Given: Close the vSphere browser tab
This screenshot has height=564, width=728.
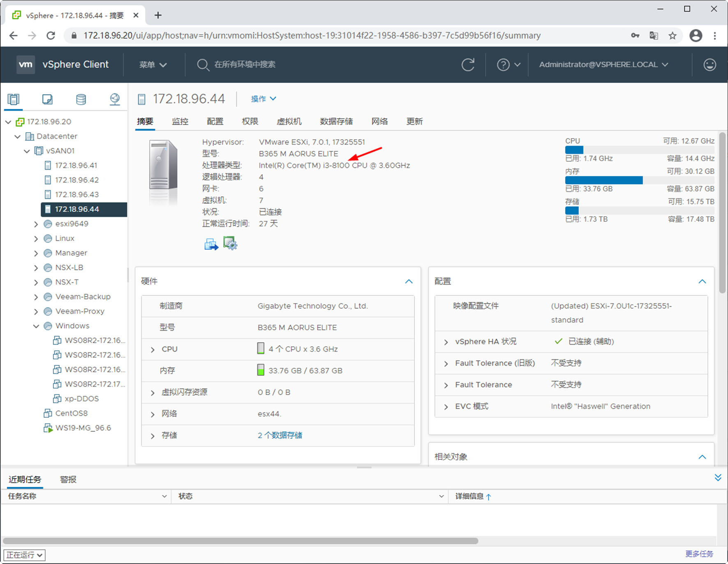Looking at the screenshot, I should pos(136,15).
